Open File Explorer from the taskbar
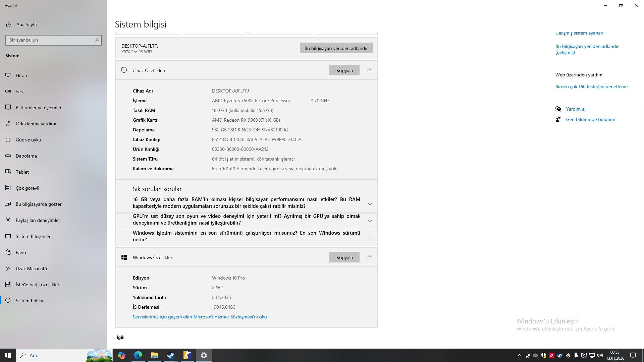The image size is (644, 362). click(154, 355)
